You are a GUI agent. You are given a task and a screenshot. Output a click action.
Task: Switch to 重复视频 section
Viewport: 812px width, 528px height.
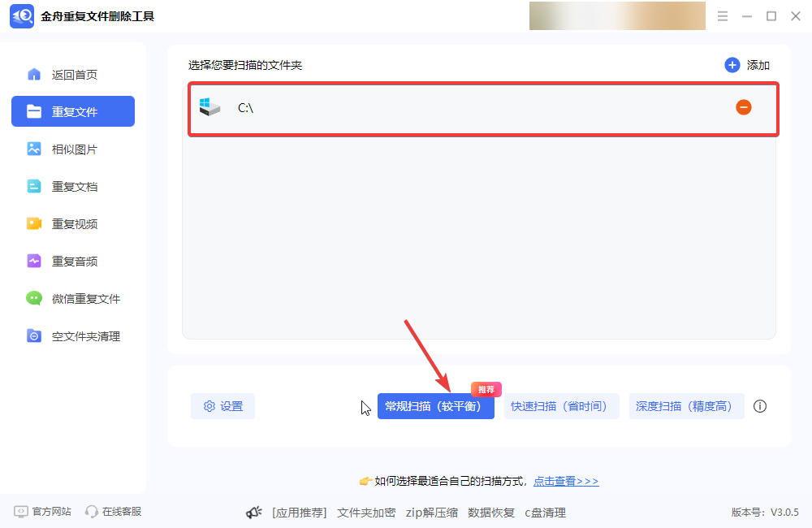tap(73, 224)
